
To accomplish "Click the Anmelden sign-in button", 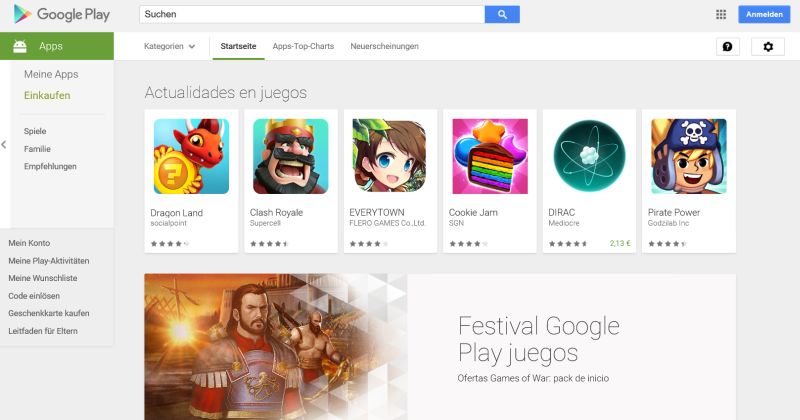I will [x=764, y=14].
